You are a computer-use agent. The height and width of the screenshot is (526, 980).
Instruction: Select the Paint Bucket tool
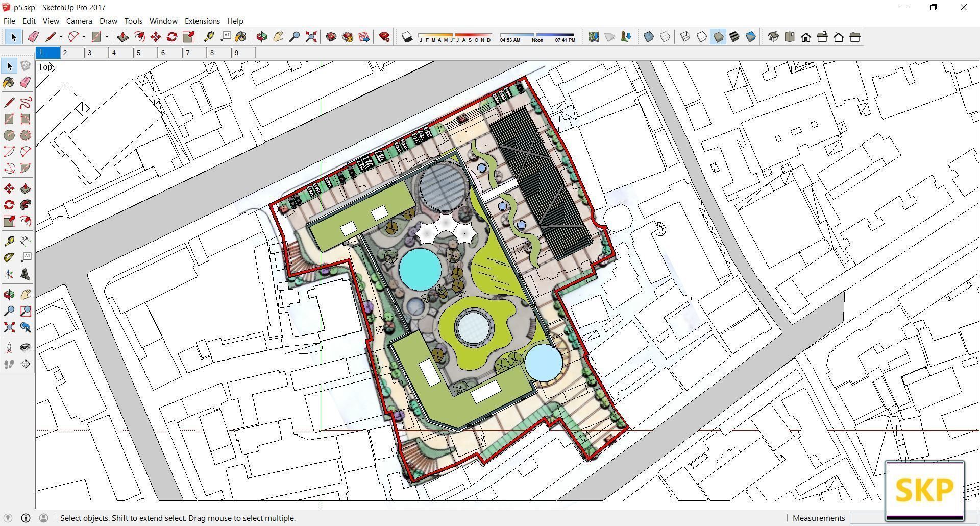[240, 36]
